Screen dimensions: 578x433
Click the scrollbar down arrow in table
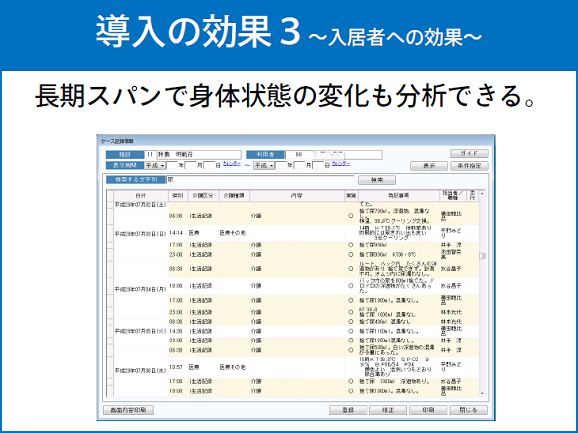pos(482,394)
